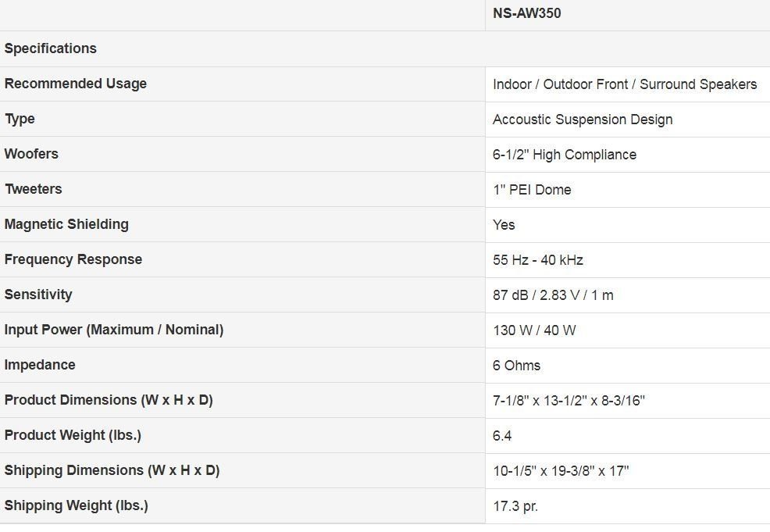Select the Specifications section heading
The width and height of the screenshot is (770, 532).
[x=51, y=48]
